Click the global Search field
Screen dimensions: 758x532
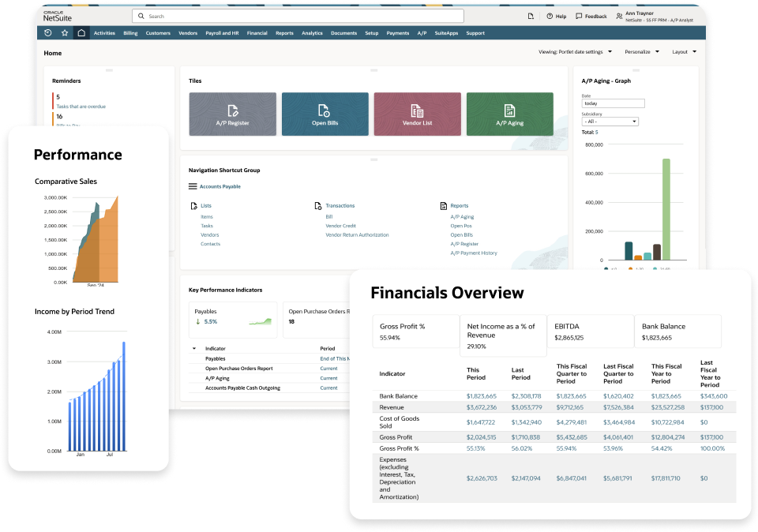tap(300, 16)
